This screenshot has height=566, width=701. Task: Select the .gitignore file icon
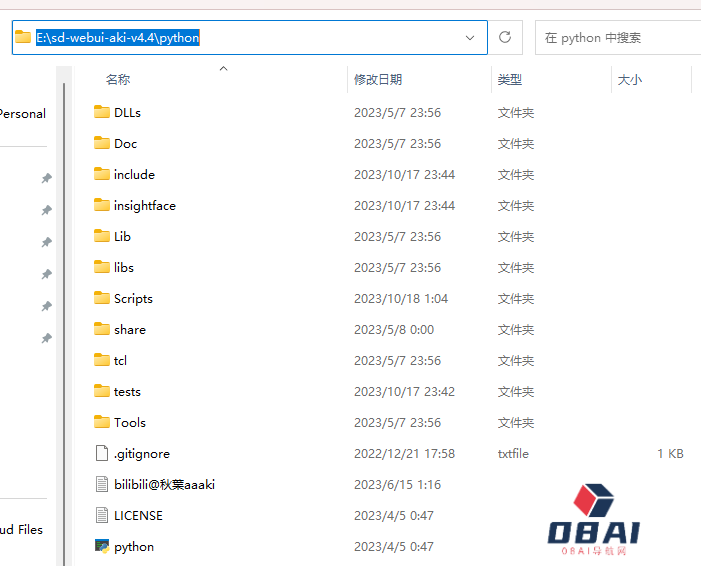pyautogui.click(x=101, y=453)
